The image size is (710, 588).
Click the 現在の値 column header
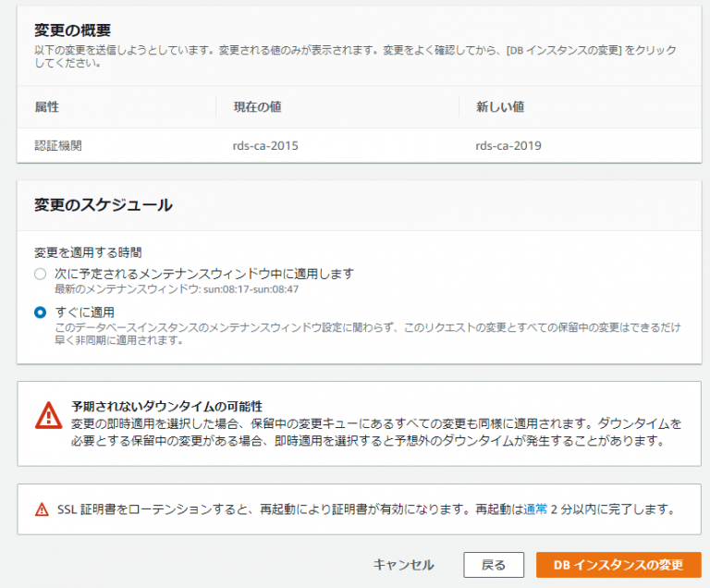[x=257, y=107]
